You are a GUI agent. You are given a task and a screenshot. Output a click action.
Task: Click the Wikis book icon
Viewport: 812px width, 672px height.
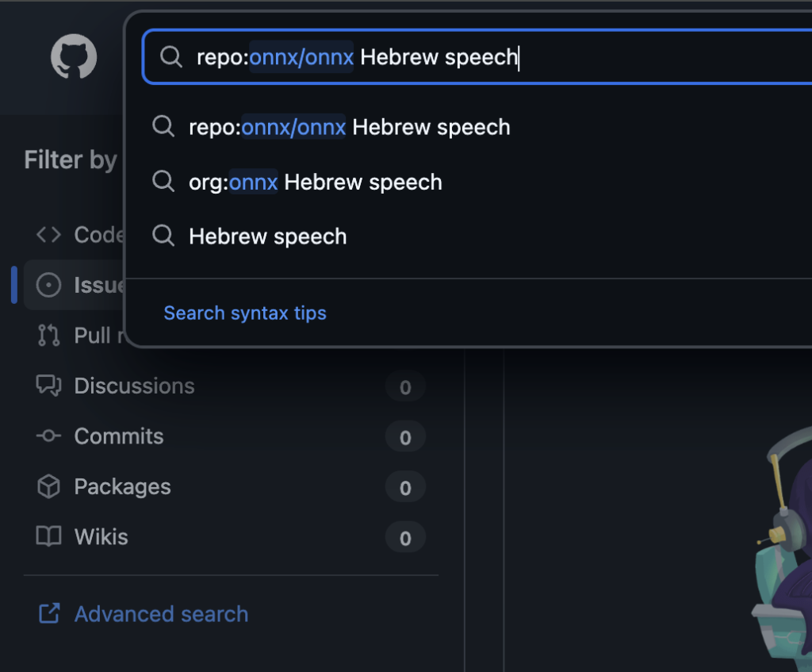tap(48, 537)
